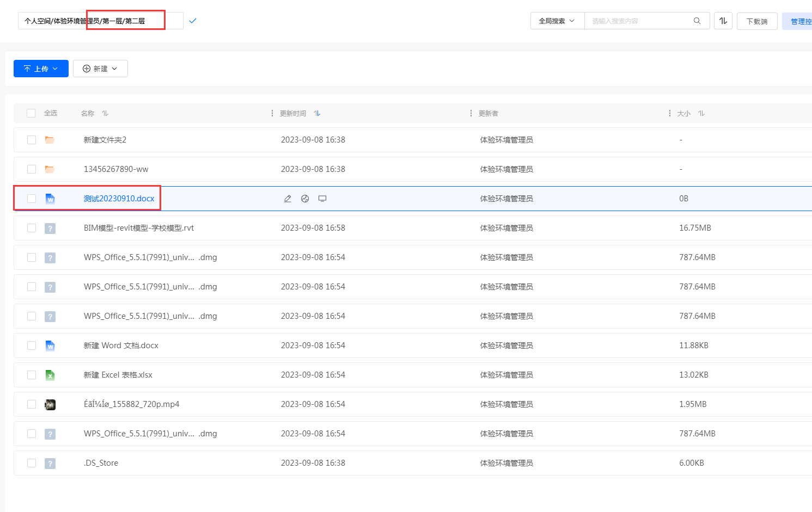Click the Word icon of 新建 Word 文档.docx
The width and height of the screenshot is (812, 512).
50,346
